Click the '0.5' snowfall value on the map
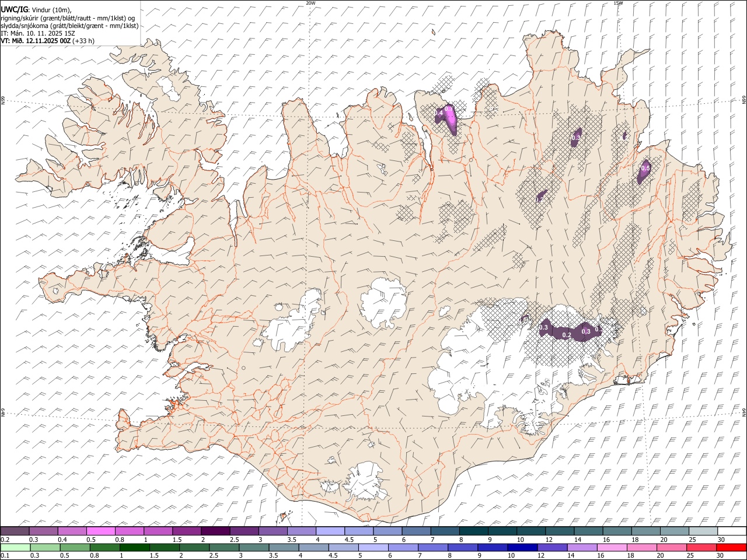The image size is (747, 560). click(645, 168)
